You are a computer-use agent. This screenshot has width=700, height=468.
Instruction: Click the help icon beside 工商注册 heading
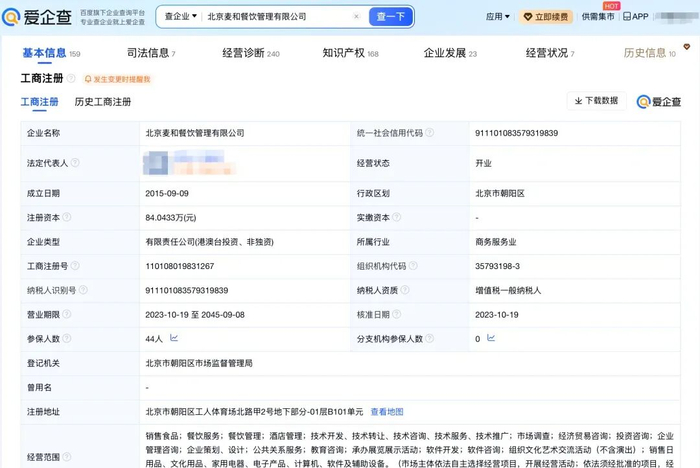tap(71, 79)
